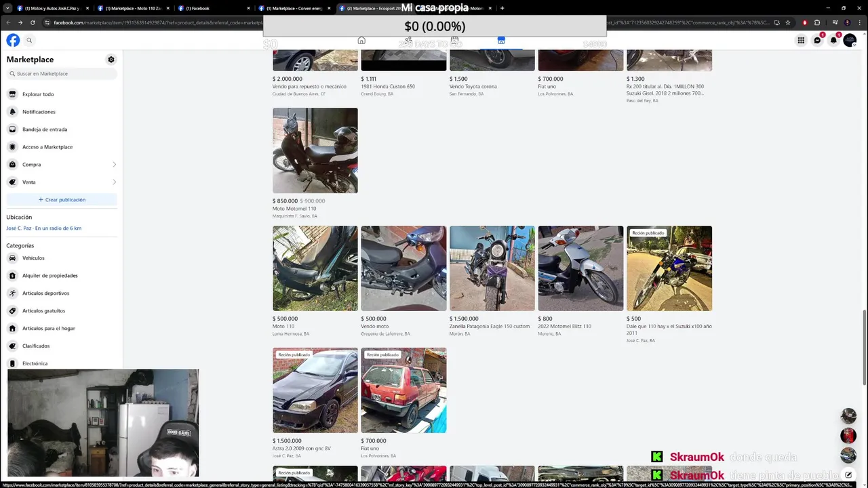Open the account profile avatar menu
Image resolution: width=868 pixels, height=488 pixels.
click(x=850, y=41)
